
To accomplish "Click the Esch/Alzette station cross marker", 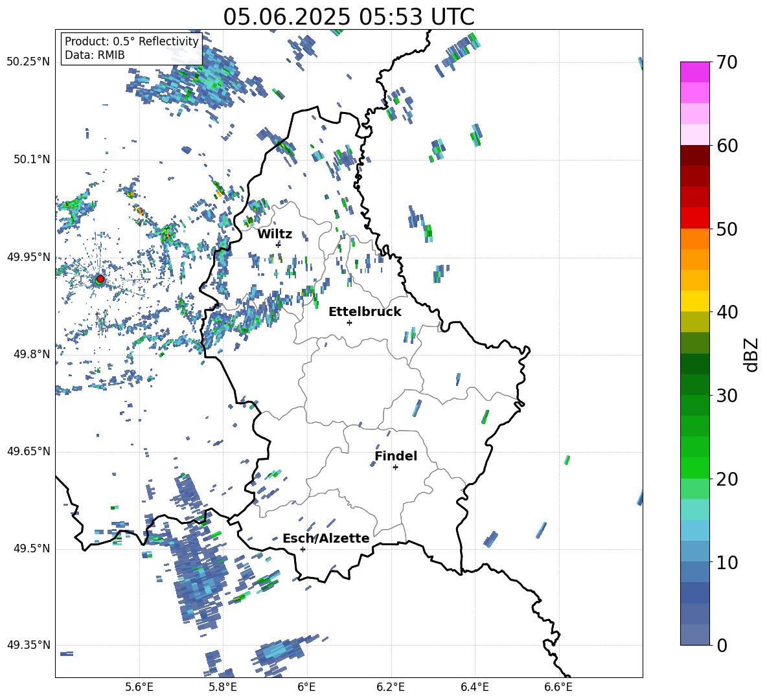I will (303, 549).
